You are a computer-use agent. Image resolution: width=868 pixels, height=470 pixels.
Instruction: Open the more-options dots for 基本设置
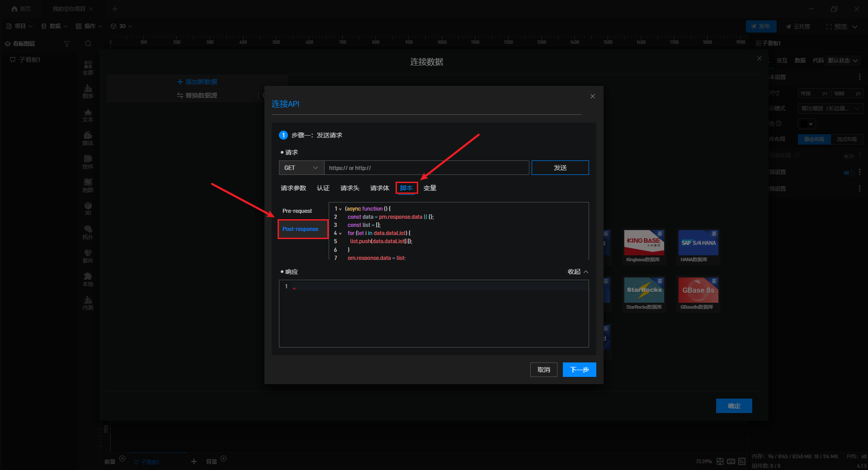click(859, 77)
